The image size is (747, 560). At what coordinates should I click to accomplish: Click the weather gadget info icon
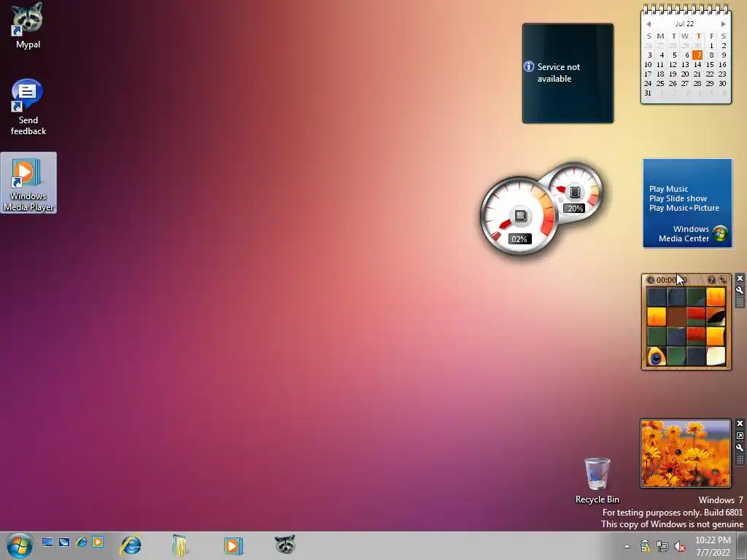click(529, 66)
